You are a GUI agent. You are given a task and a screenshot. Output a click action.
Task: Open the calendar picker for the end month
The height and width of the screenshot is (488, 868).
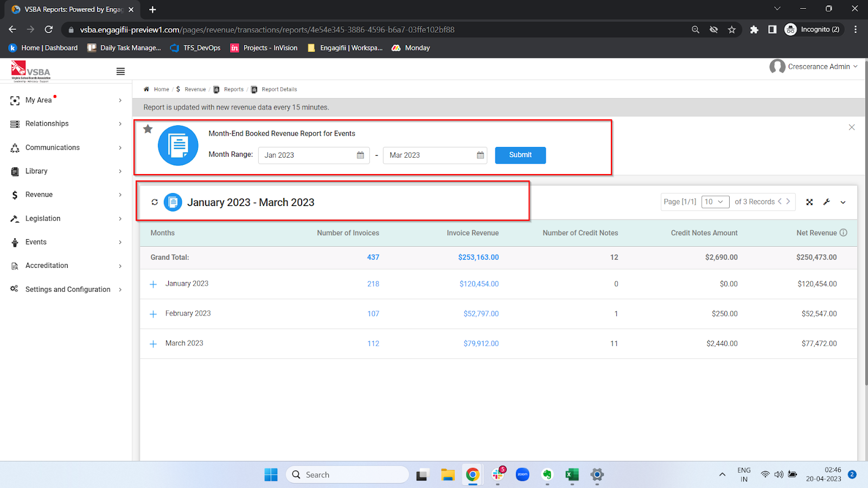pyautogui.click(x=480, y=155)
